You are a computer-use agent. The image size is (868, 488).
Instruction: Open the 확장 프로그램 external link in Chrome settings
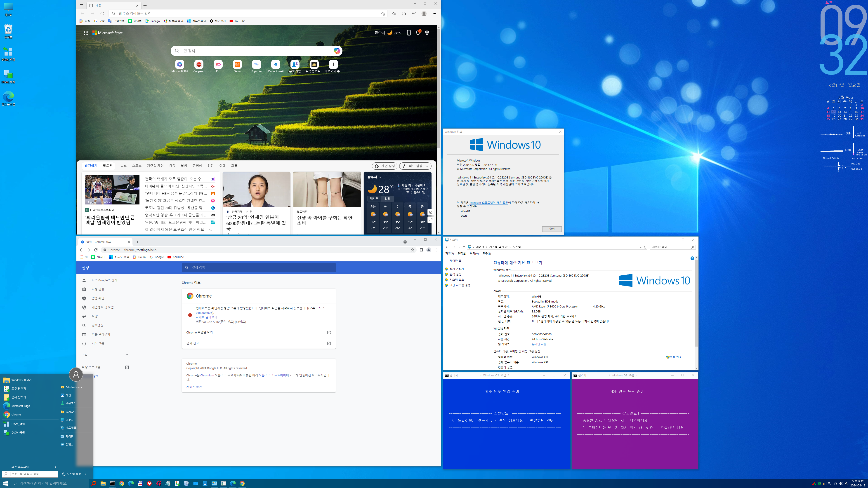point(127,367)
